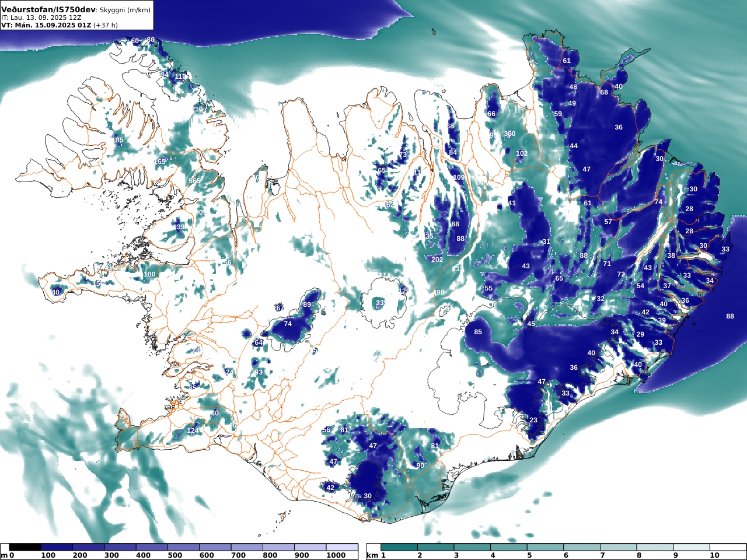Click the map value 23
This screenshot has height=560, width=747.
pyautogui.click(x=533, y=420)
